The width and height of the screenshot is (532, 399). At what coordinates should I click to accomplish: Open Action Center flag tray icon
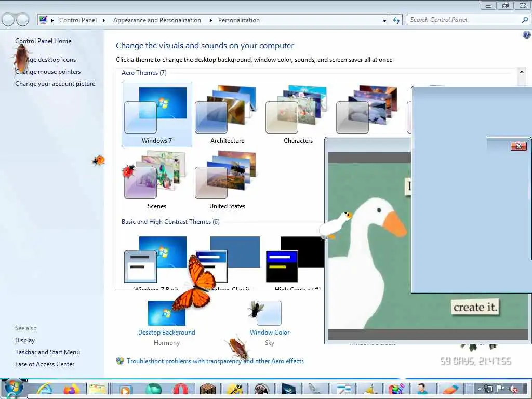501,389
